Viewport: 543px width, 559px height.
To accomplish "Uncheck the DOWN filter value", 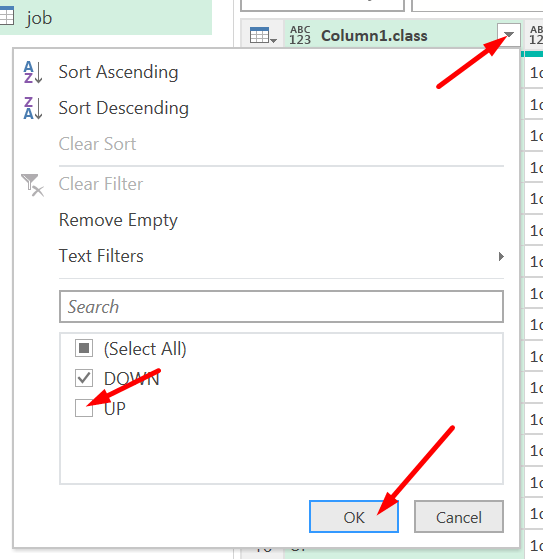I will click(84, 378).
